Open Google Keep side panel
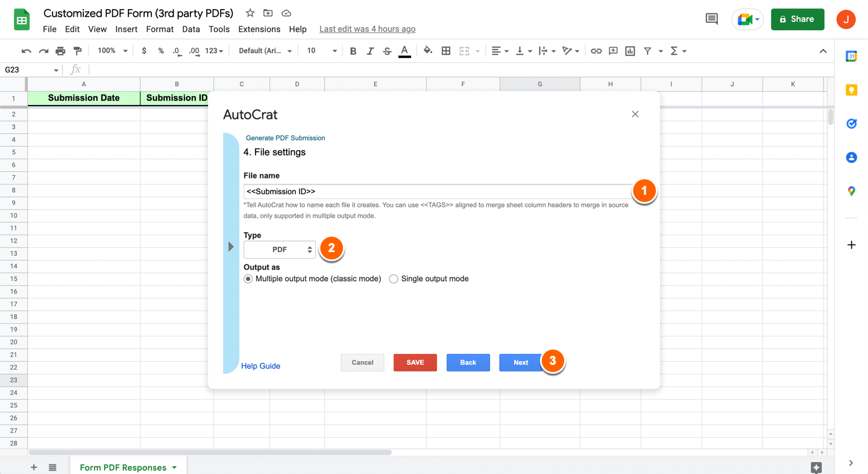The height and width of the screenshot is (474, 868). click(x=851, y=90)
